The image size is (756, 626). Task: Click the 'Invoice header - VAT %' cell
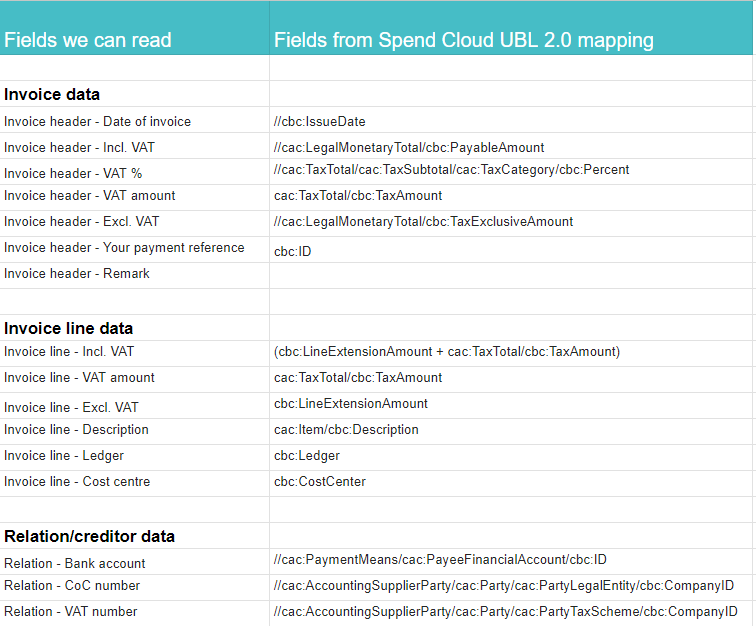click(x=73, y=173)
